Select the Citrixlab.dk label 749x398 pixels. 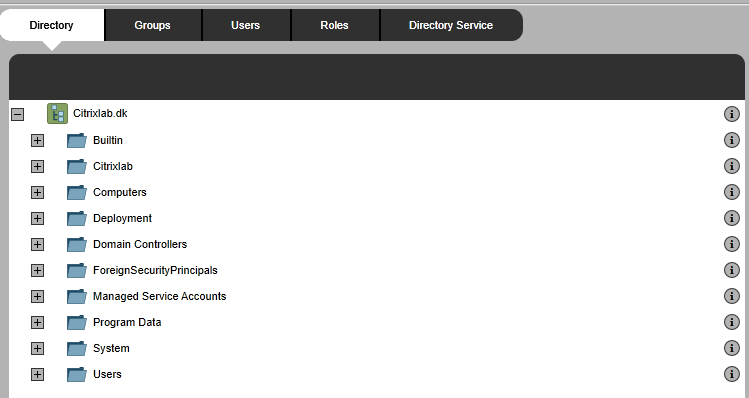point(100,114)
